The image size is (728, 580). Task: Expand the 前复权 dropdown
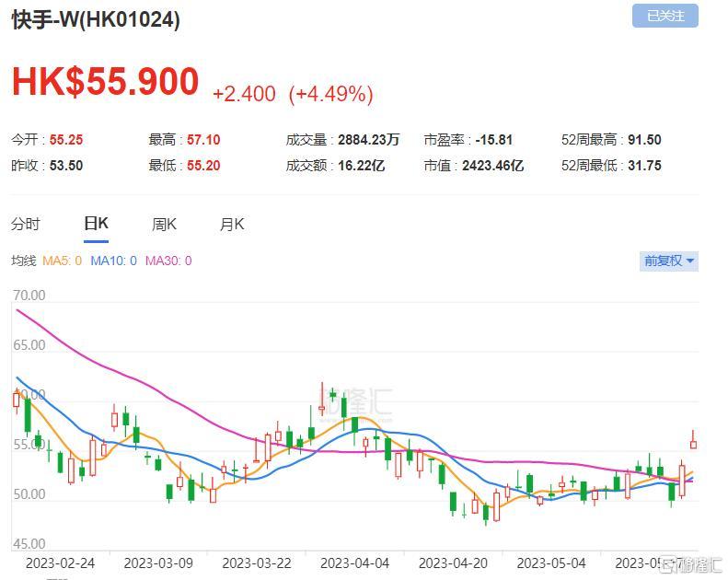(x=668, y=261)
